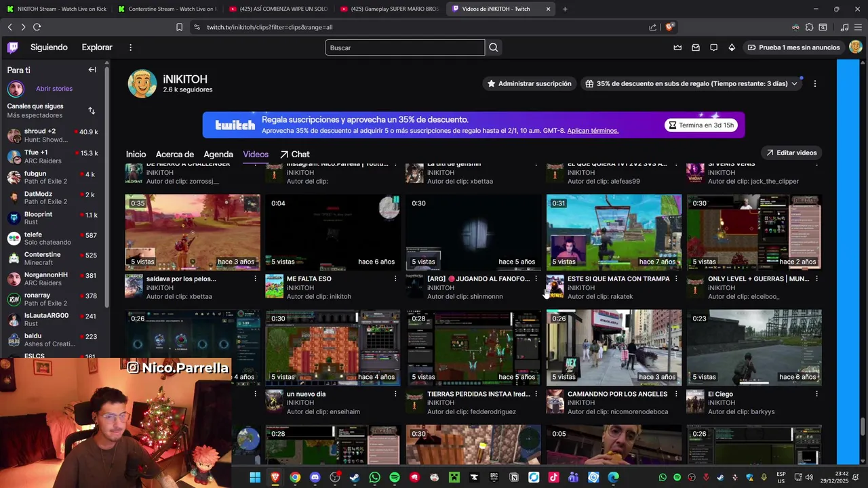This screenshot has height=488, width=868.
Task: Open options for saldava por los pelos clip
Action: 255,279
